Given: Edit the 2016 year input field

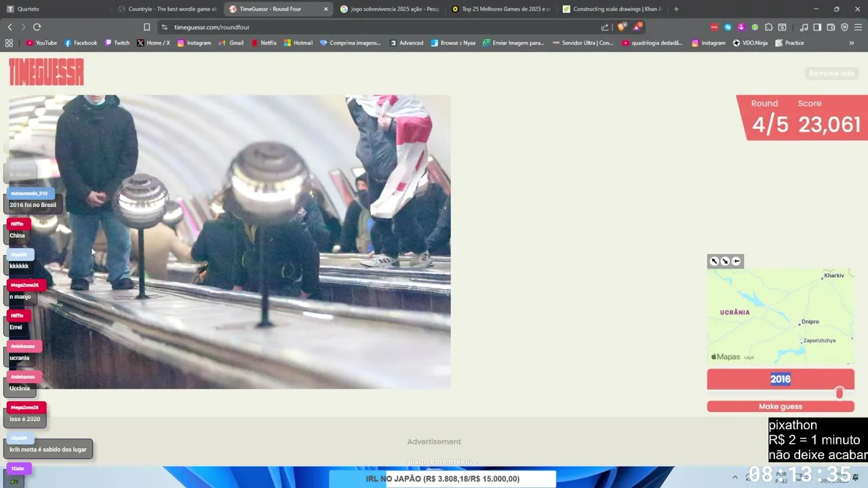Looking at the screenshot, I should coord(781,380).
